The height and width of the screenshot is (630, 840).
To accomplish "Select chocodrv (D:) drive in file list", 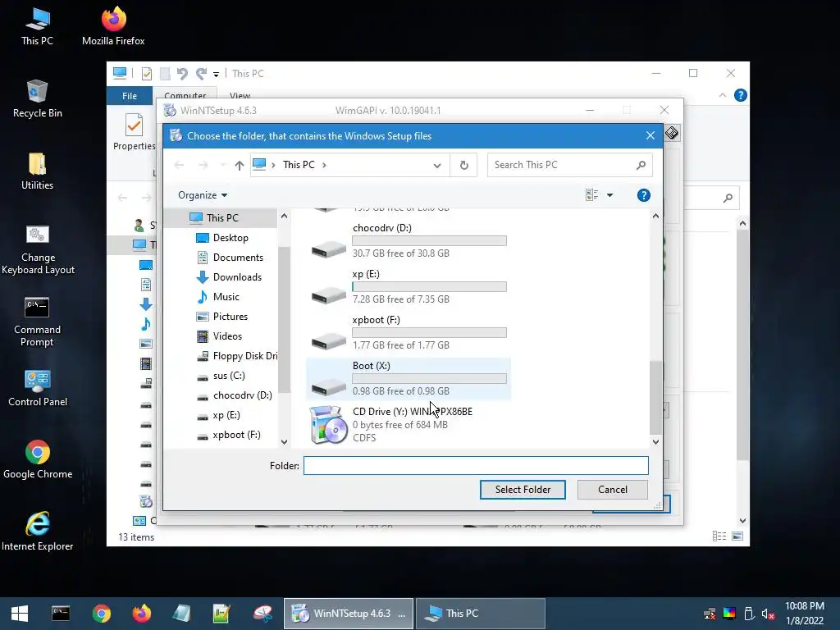I will pyautogui.click(x=409, y=240).
